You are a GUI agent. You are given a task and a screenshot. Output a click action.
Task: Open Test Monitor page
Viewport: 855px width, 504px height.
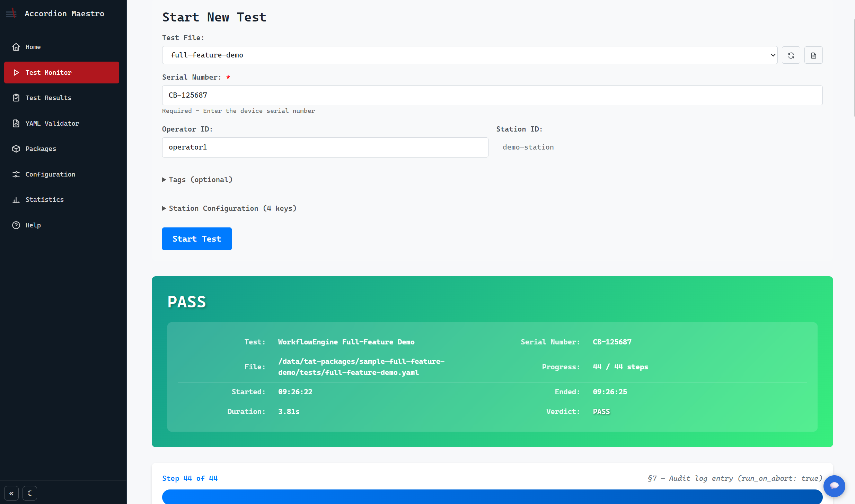pos(62,72)
